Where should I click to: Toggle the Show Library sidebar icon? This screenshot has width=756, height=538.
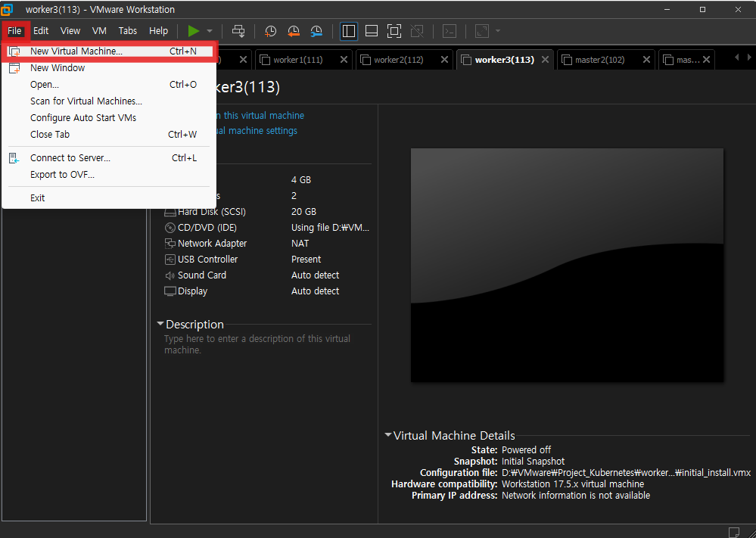pyautogui.click(x=349, y=31)
